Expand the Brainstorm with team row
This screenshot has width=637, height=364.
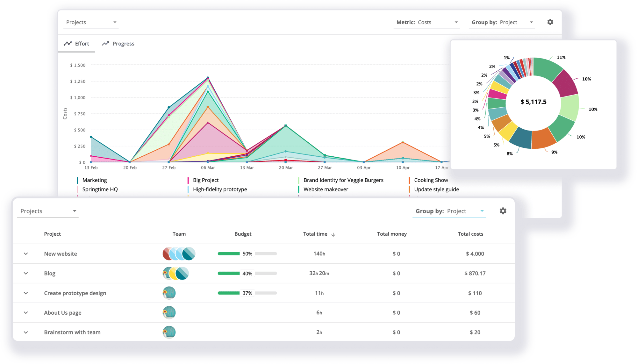tap(26, 332)
